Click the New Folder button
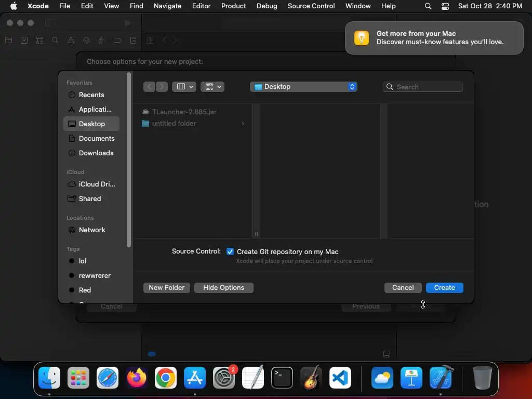This screenshot has height=399, width=532. (x=167, y=288)
